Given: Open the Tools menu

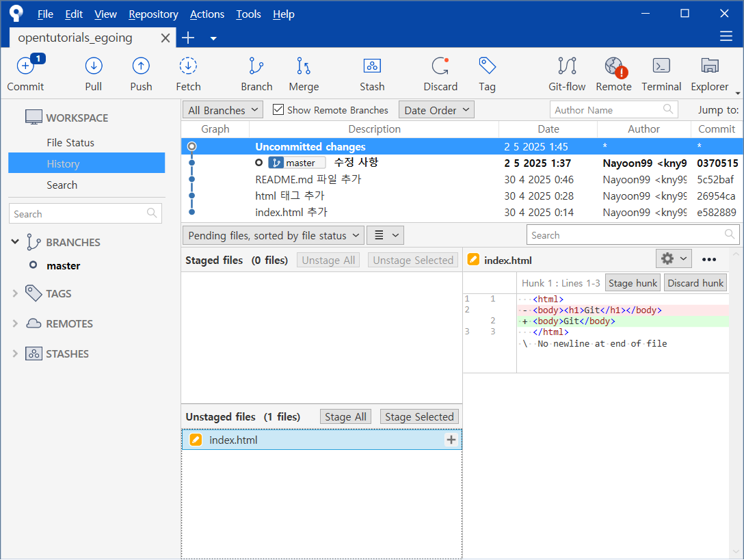Looking at the screenshot, I should coord(249,14).
